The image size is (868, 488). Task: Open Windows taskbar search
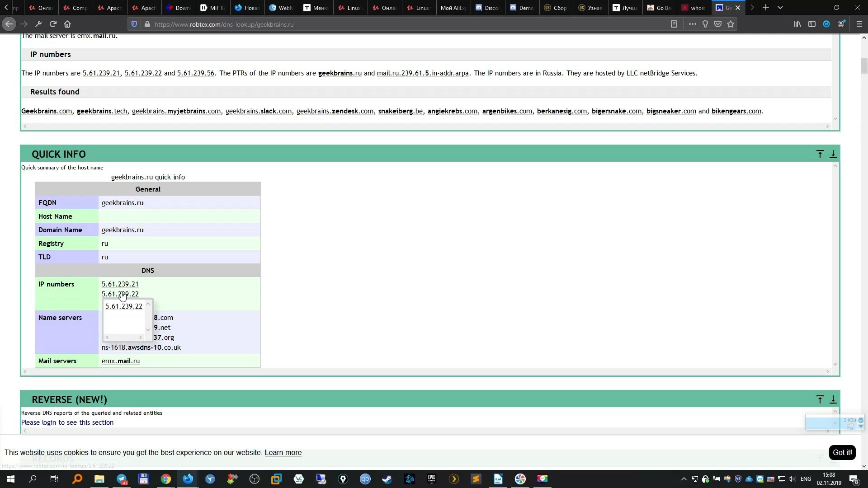pyautogui.click(x=33, y=479)
